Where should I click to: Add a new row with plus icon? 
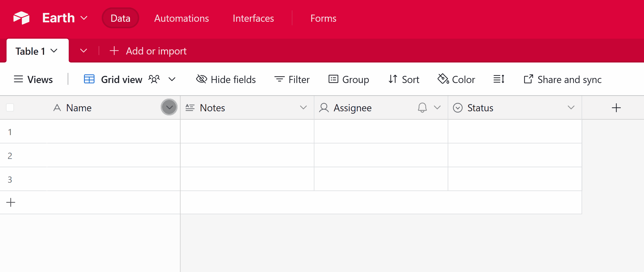click(11, 202)
